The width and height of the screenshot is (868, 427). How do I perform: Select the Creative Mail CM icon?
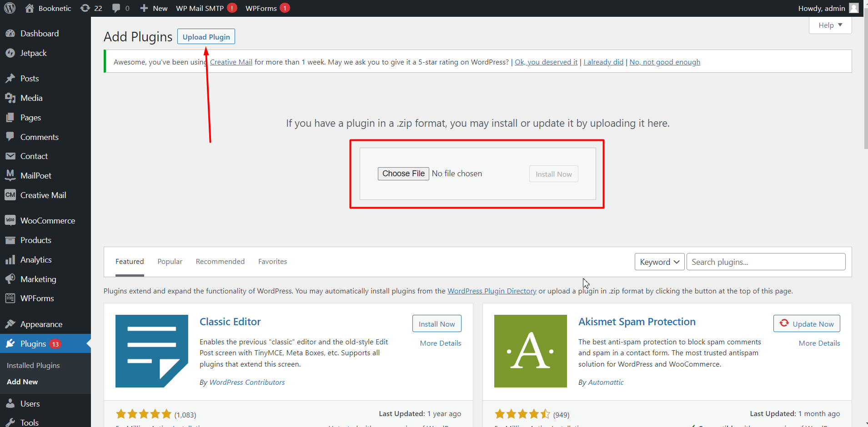(10, 195)
